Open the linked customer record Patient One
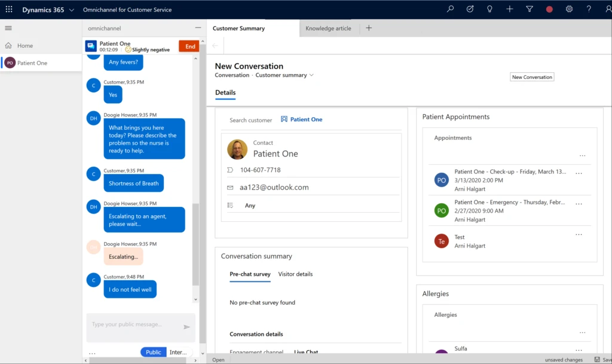Viewport: 612px width, 364px height. click(306, 119)
